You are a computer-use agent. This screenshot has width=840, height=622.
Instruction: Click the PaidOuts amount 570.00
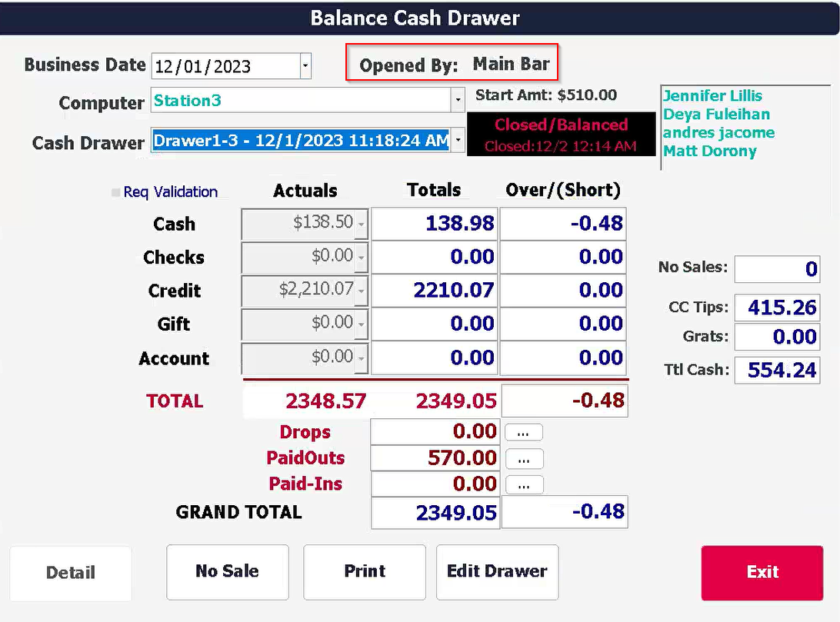[x=435, y=458]
